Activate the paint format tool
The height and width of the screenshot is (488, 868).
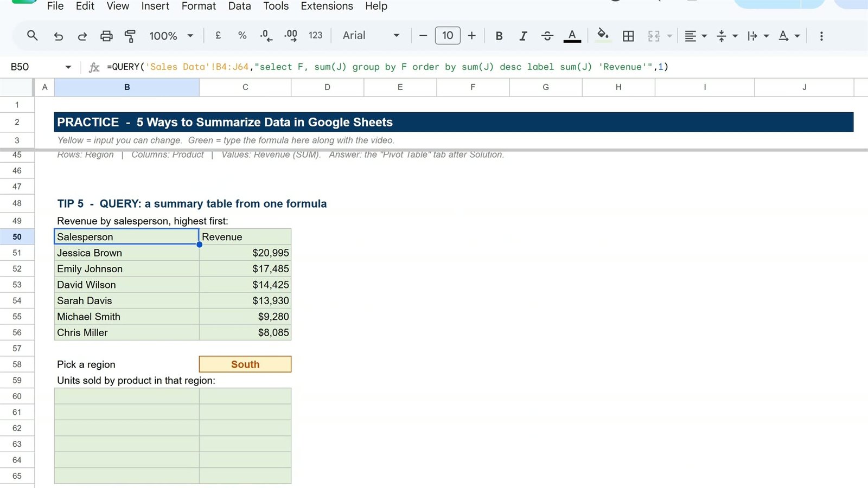[x=130, y=36]
